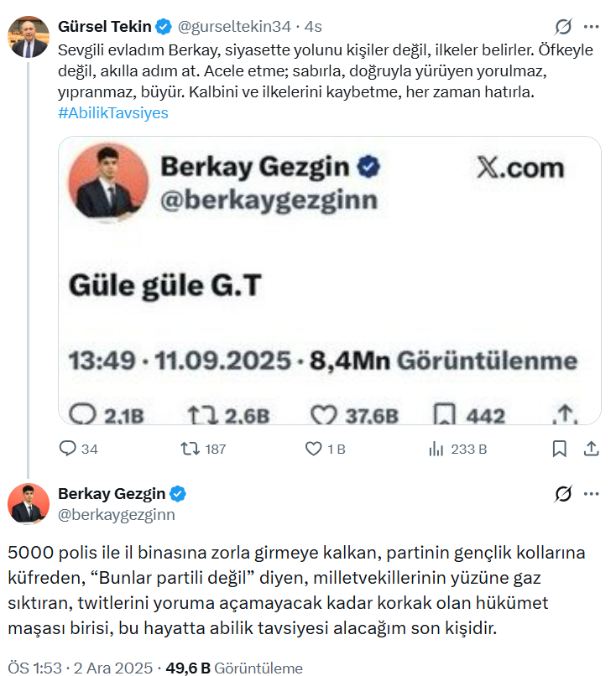Viewport: 616px width, 676px height.
Task: Click Grok icon on Gürsel Tekin's tweet
Action: 563,27
